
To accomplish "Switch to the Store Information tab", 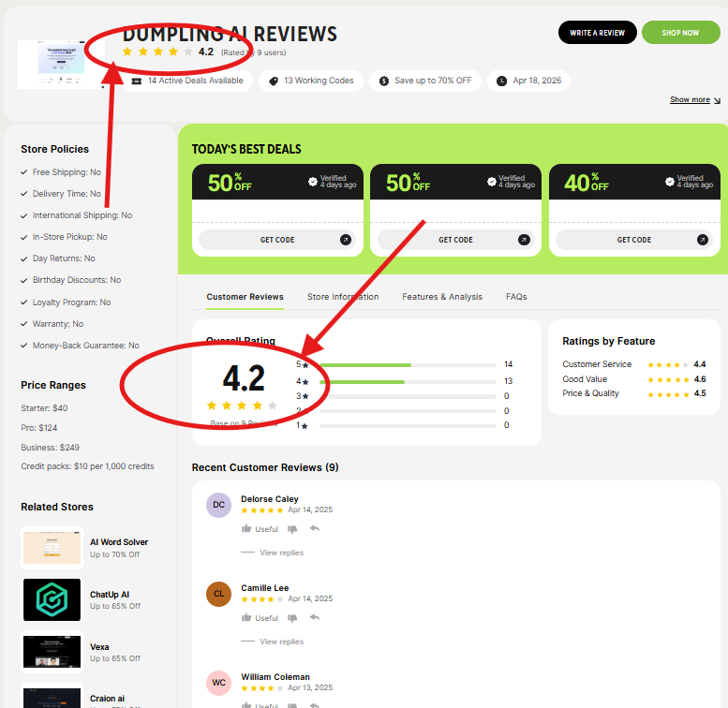I will [x=343, y=297].
